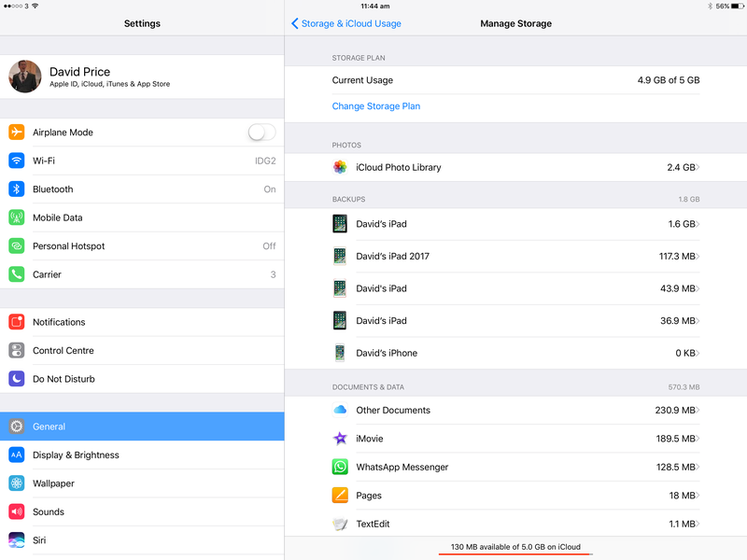Image resolution: width=747 pixels, height=560 pixels.
Task: Tap the TextEdit 1.1 MB size value
Action: coord(682,524)
